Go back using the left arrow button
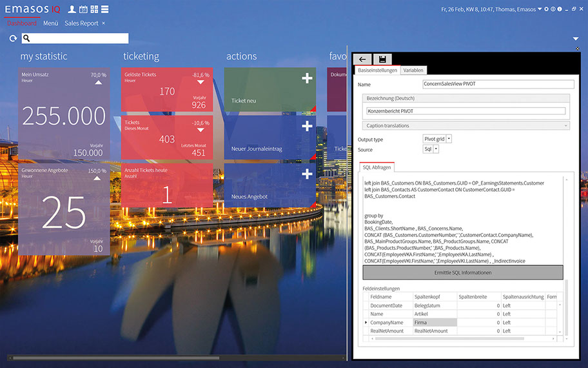The height and width of the screenshot is (368, 588). point(362,59)
